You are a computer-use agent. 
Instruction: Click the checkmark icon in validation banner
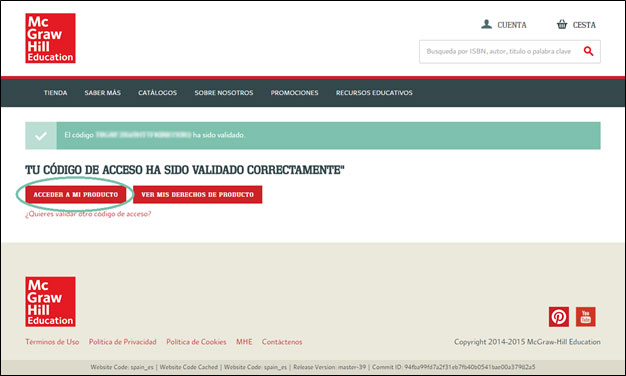tap(41, 136)
